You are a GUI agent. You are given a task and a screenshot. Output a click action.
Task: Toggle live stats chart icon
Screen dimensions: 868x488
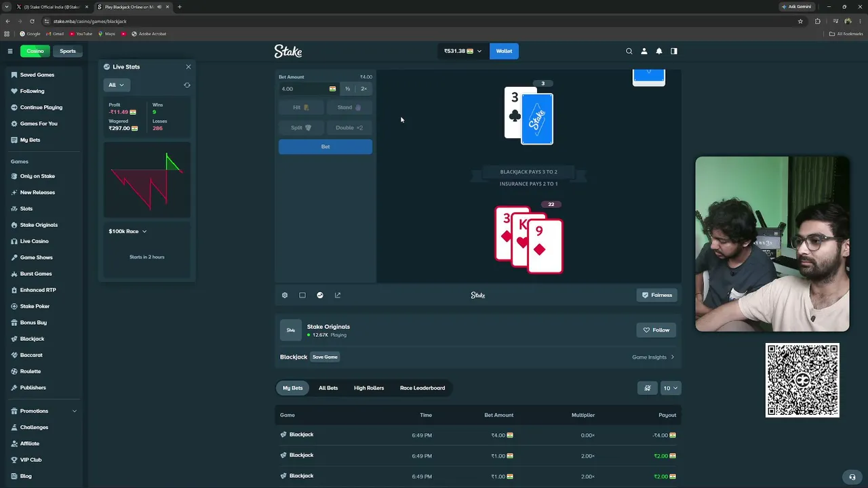pyautogui.click(x=320, y=295)
